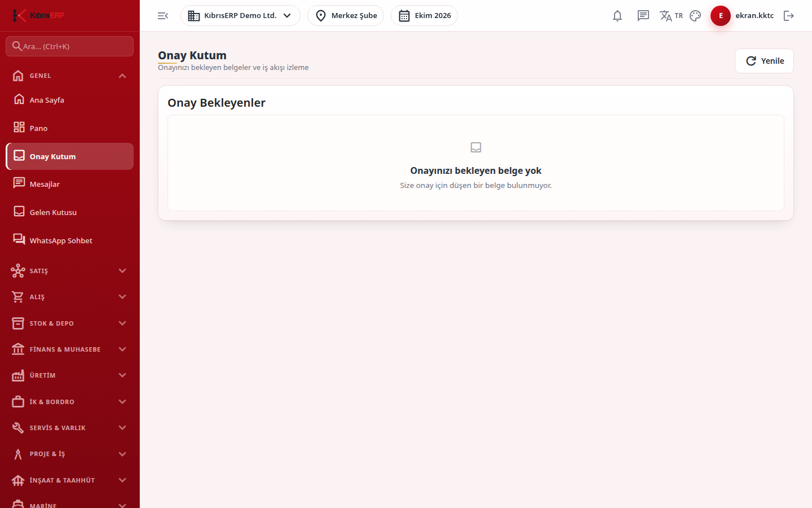Click the Stok & Depo archive icon
This screenshot has height=508, width=812.
(x=18, y=323)
